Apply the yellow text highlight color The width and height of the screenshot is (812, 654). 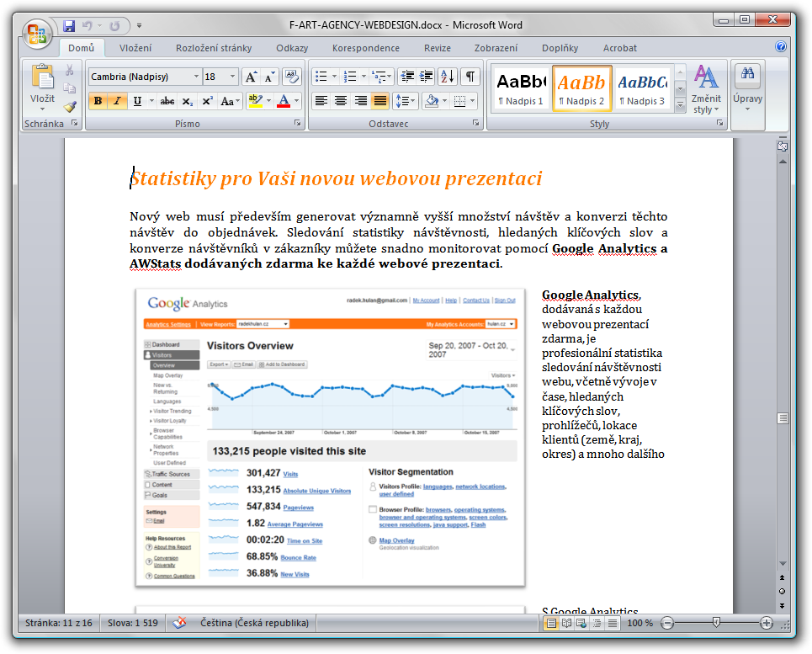point(255,101)
